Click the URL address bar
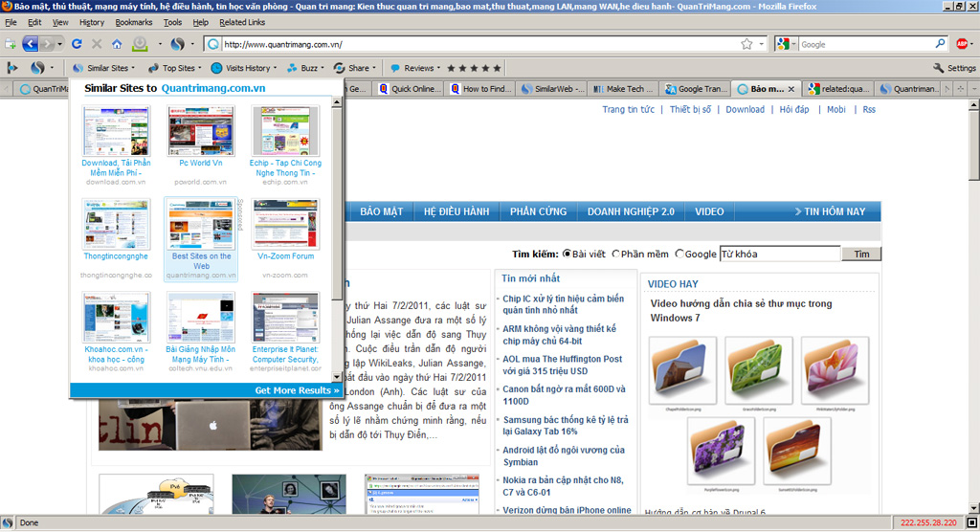The image size is (980, 532). 481,44
